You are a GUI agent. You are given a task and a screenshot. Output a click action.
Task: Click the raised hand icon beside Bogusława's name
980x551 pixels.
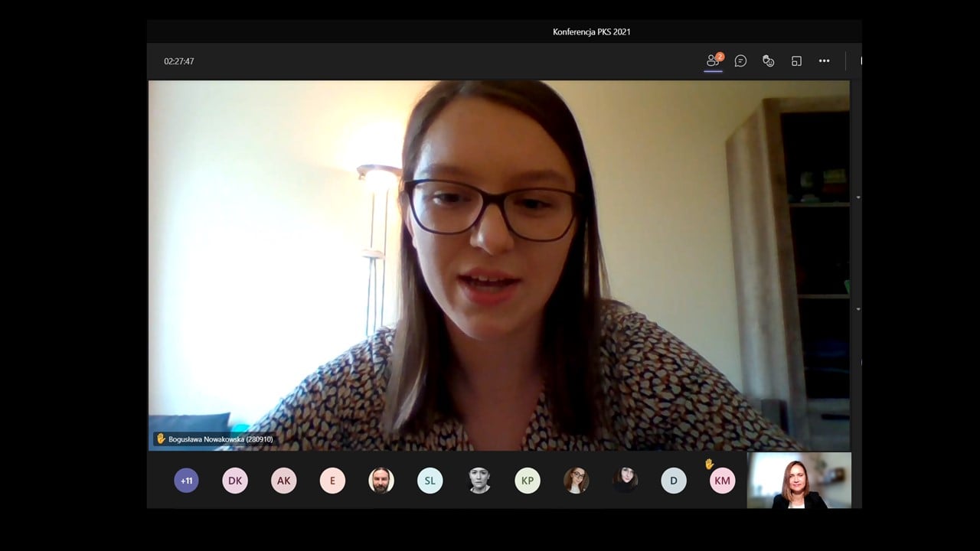point(161,439)
